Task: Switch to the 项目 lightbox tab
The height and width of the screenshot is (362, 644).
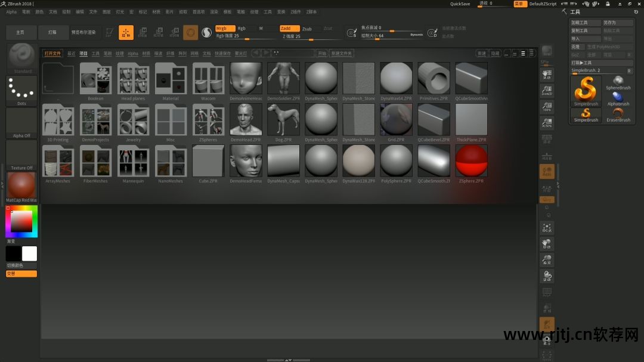Action: click(x=83, y=54)
